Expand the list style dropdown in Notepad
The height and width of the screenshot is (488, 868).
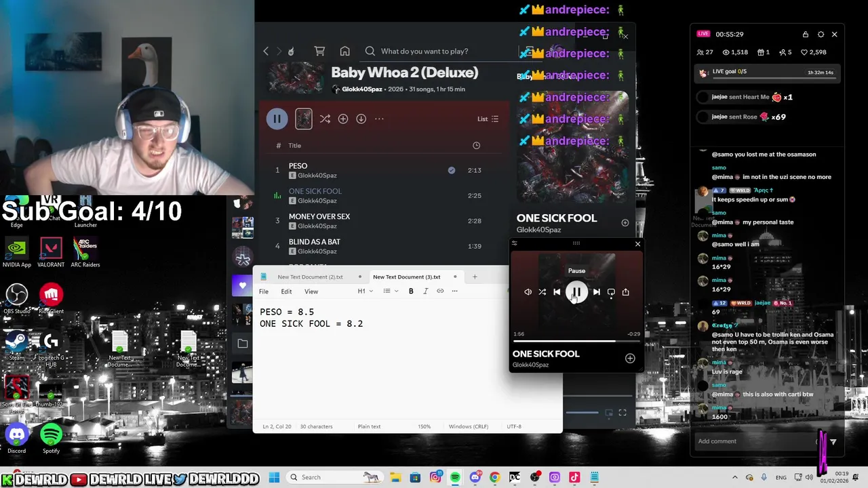390,291
